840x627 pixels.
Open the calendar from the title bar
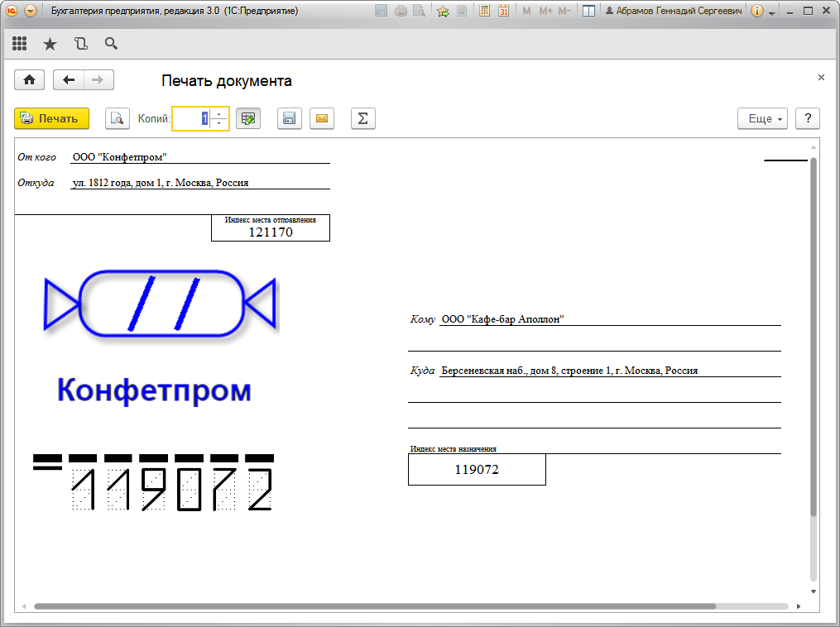click(x=503, y=12)
